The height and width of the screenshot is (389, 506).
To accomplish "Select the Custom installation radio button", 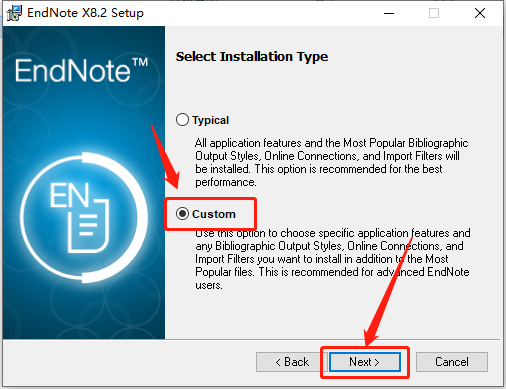I will pos(182,214).
